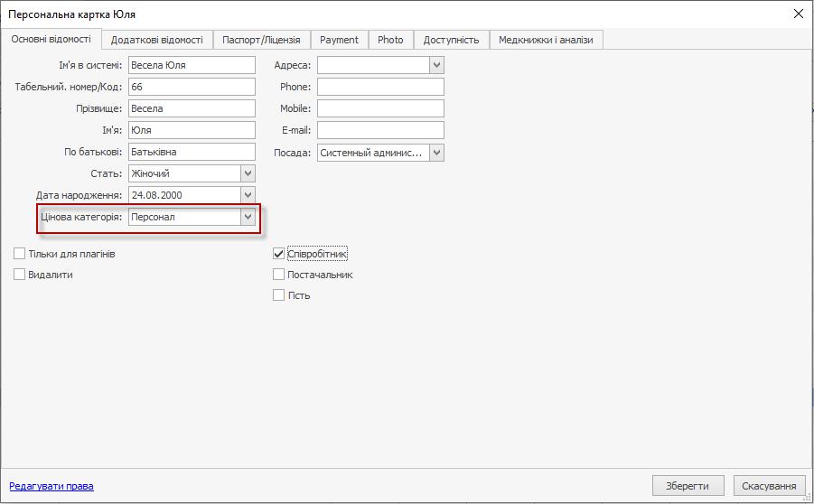Expand the Посада dropdown
This screenshot has height=504, width=814.
(436, 153)
